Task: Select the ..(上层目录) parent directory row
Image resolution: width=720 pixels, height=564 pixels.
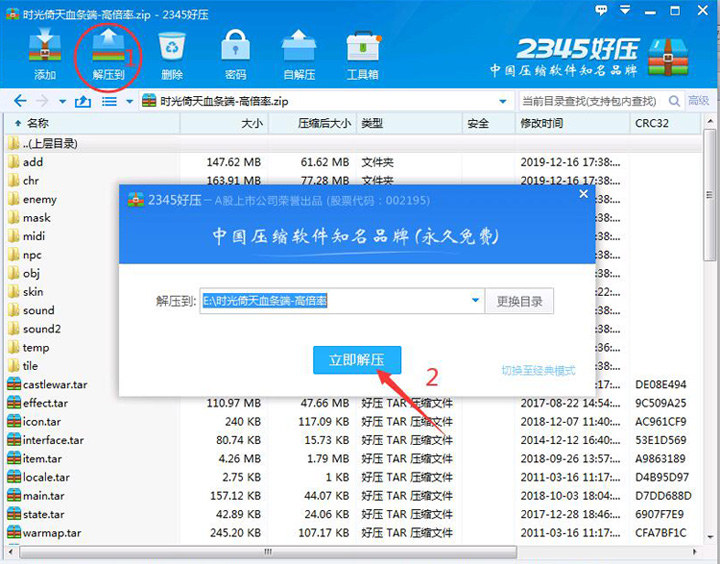Action: point(353,144)
